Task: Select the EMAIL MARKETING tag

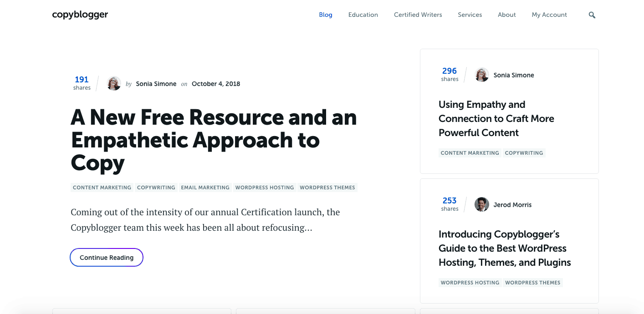Action: point(205,187)
